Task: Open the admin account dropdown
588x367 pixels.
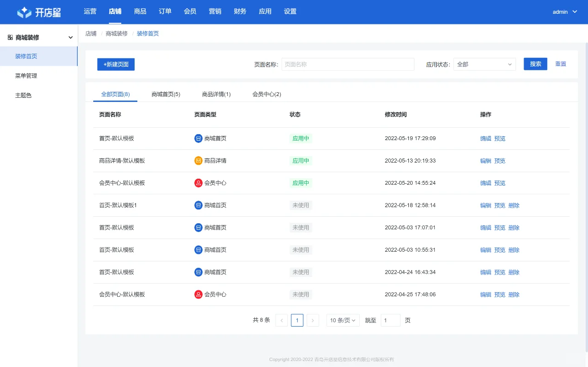Action: 564,11
